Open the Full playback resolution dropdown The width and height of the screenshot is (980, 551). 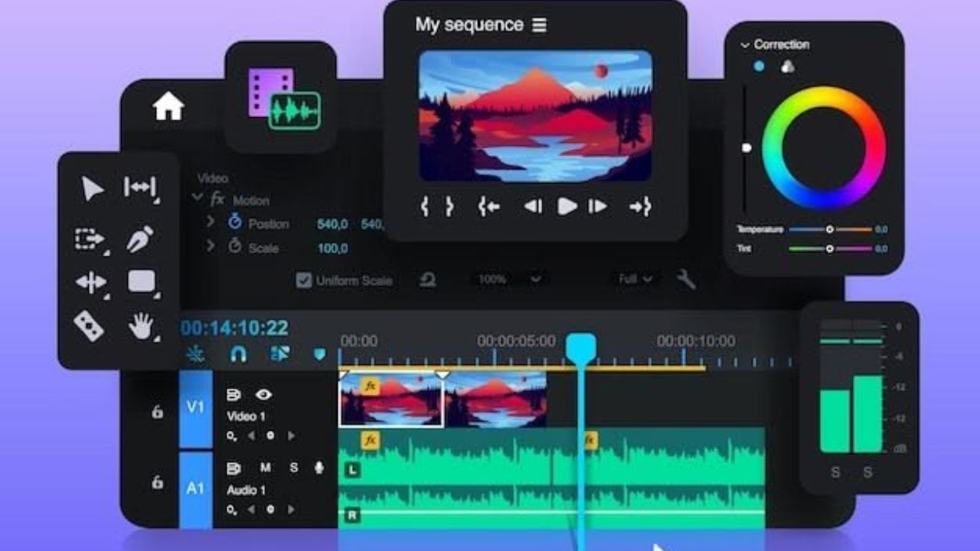point(635,279)
